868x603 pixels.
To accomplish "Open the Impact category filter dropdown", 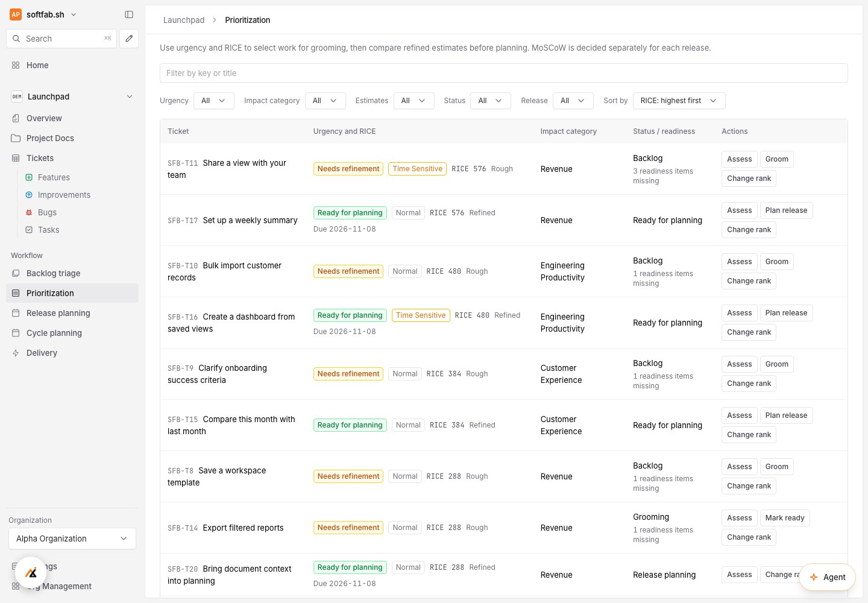I will pyautogui.click(x=325, y=101).
